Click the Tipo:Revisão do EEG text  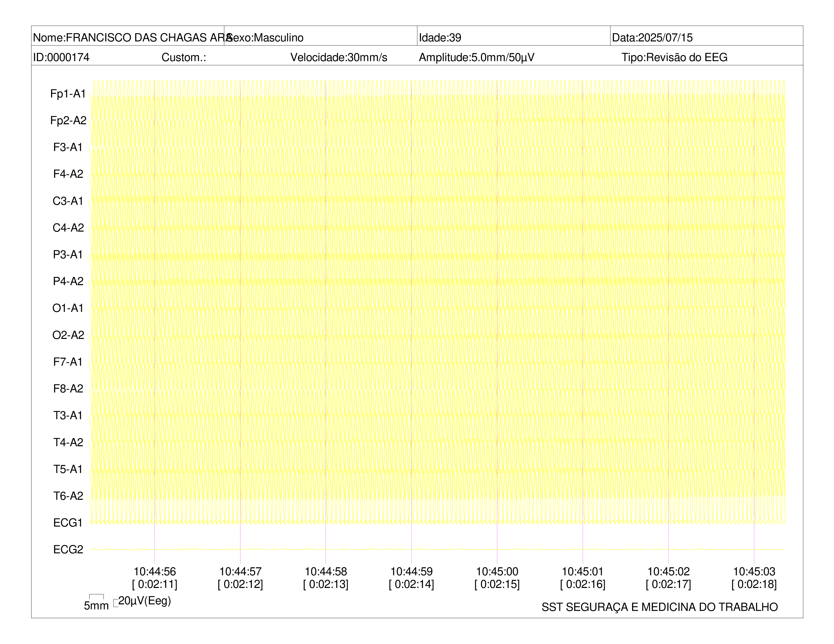point(674,57)
